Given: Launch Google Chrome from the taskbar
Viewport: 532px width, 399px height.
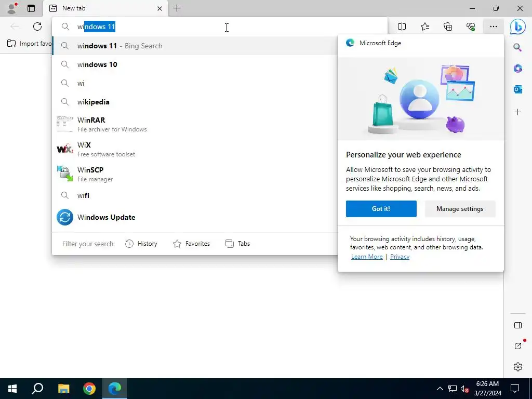Looking at the screenshot, I should pyautogui.click(x=89, y=389).
